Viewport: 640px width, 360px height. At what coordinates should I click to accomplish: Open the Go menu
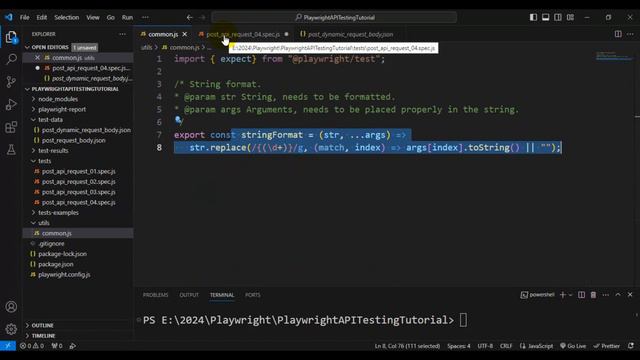point(111,18)
